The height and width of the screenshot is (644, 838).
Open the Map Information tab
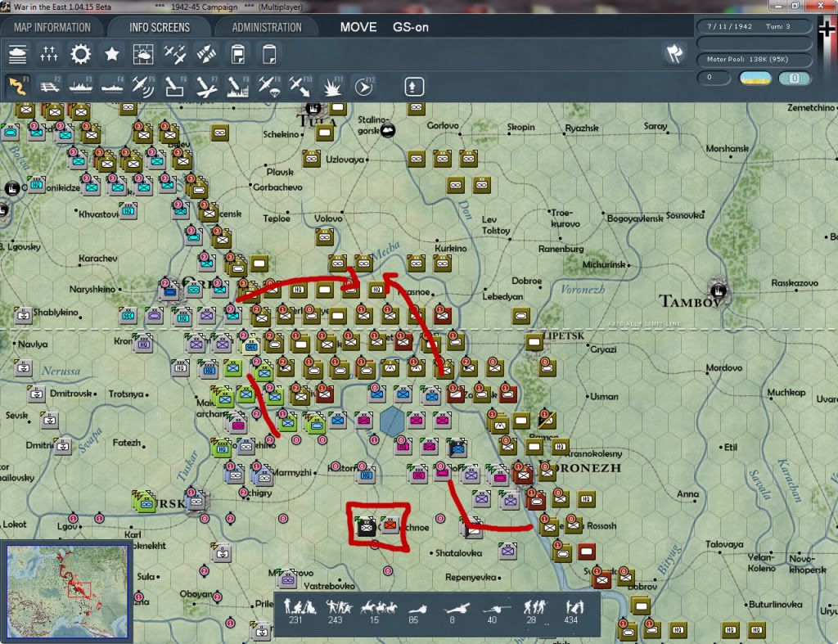[x=52, y=27]
